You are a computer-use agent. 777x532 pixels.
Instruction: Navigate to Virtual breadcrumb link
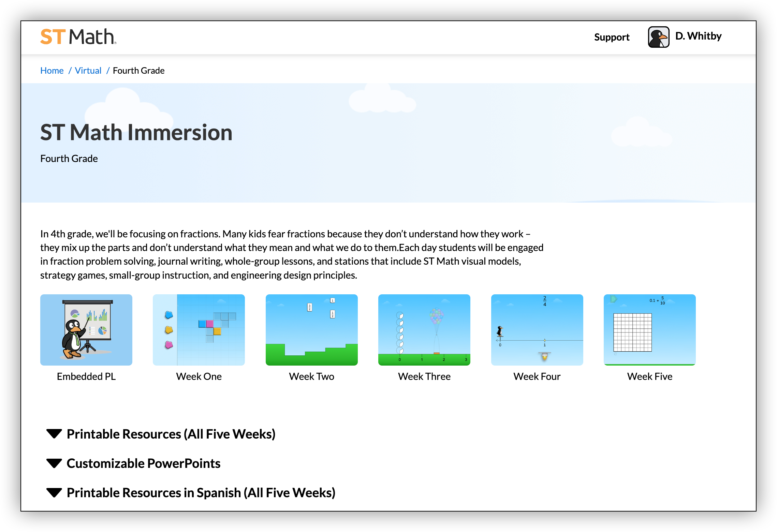coord(88,71)
